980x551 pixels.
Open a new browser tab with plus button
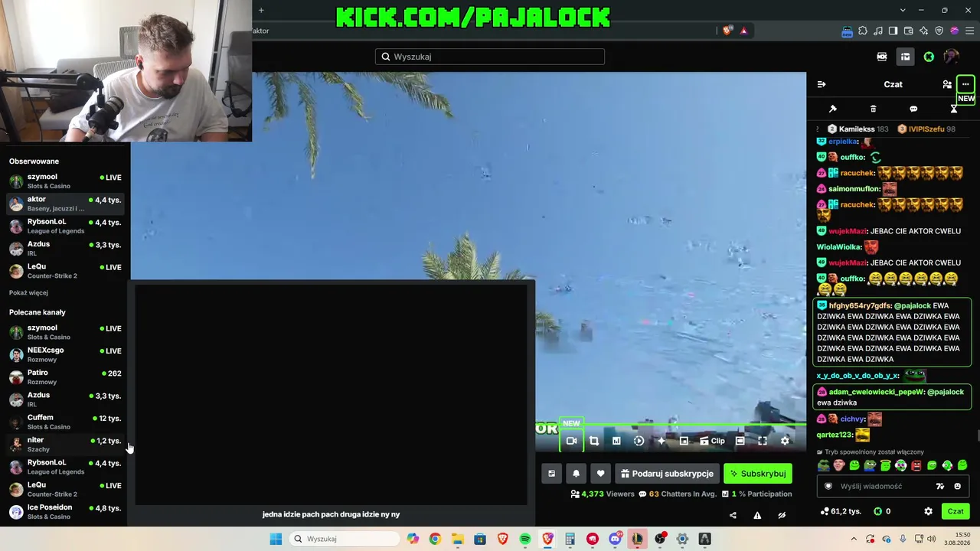(261, 10)
